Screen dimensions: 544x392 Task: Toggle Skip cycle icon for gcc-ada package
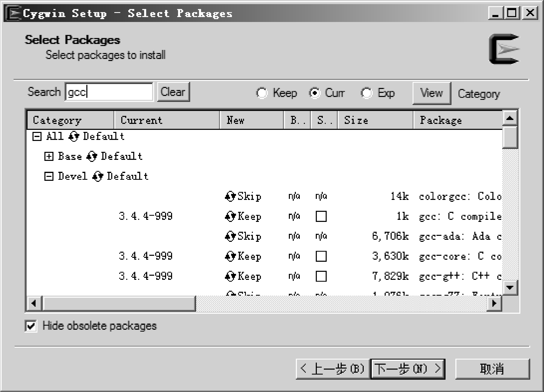pyautogui.click(x=230, y=236)
